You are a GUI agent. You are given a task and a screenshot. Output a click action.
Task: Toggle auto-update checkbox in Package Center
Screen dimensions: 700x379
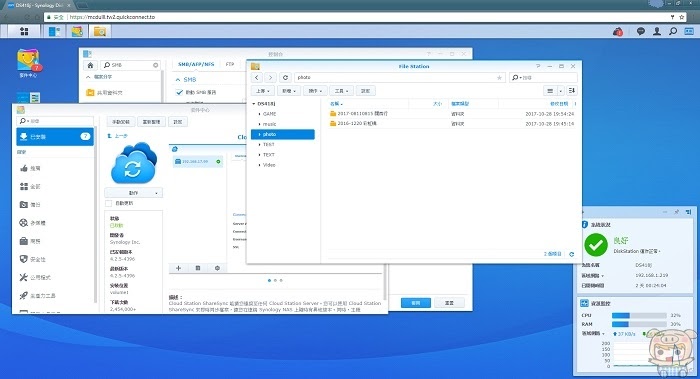pyautogui.click(x=108, y=204)
